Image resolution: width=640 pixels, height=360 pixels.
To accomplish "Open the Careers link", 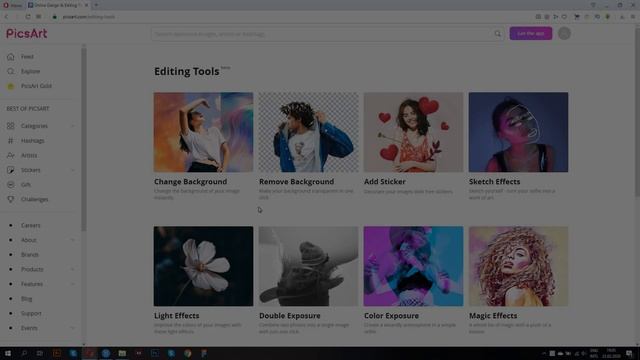I will (31, 225).
